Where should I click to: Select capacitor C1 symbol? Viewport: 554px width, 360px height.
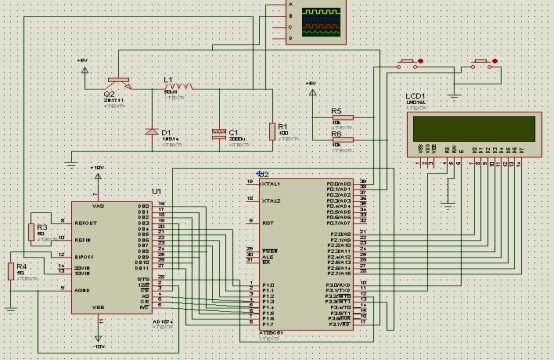pos(219,134)
